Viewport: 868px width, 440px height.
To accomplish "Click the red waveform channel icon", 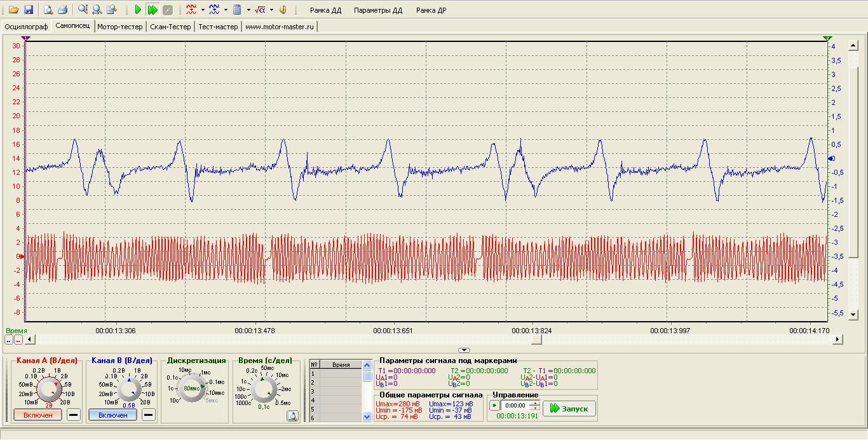I will click(191, 10).
